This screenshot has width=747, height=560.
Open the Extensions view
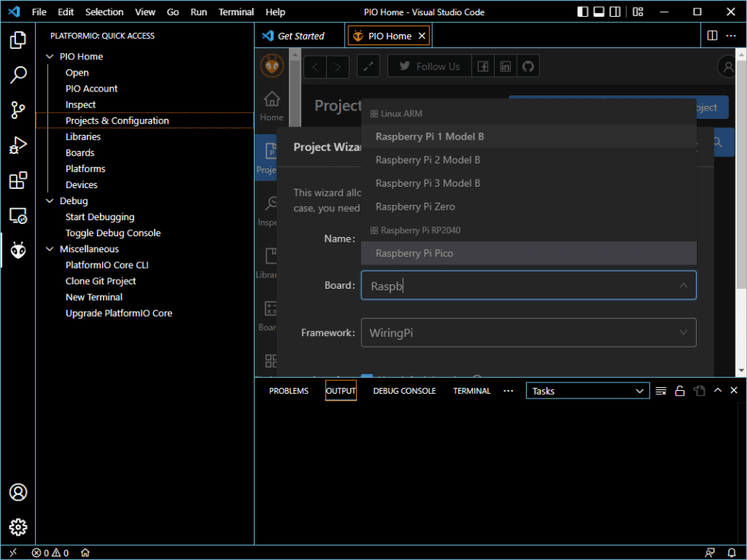click(x=18, y=181)
